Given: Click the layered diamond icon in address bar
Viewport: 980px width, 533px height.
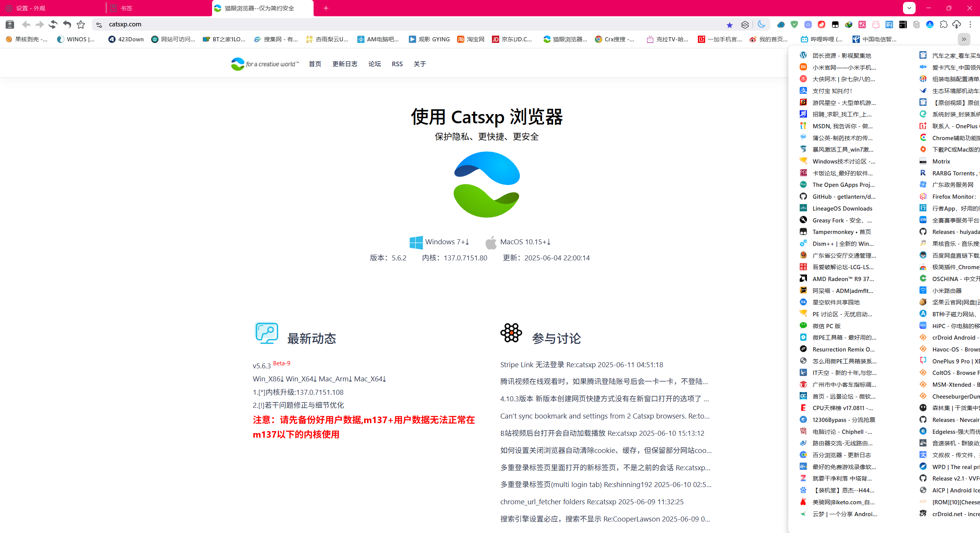Looking at the screenshot, I should (x=745, y=25).
